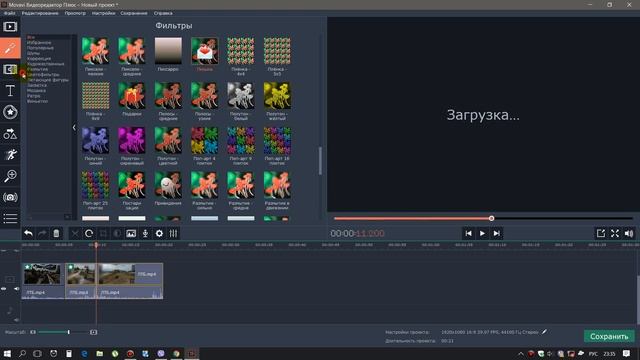Viewport: 640px width, 360px height.
Task: Open audio properties equalizer icon
Action: click(x=173, y=233)
